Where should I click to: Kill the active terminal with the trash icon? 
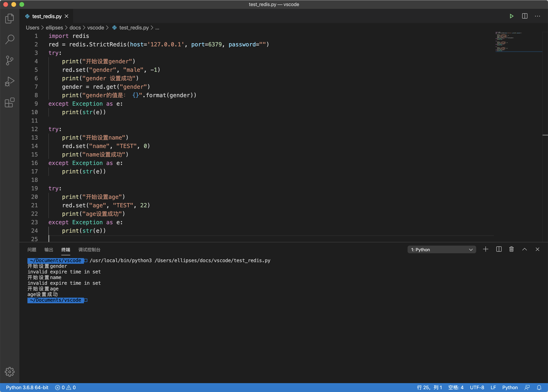pyautogui.click(x=511, y=249)
